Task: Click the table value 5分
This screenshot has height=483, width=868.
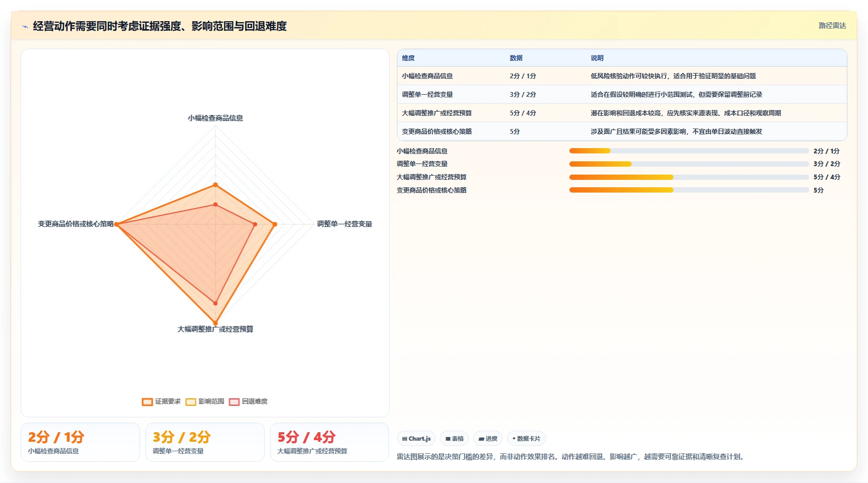Action: (x=515, y=132)
